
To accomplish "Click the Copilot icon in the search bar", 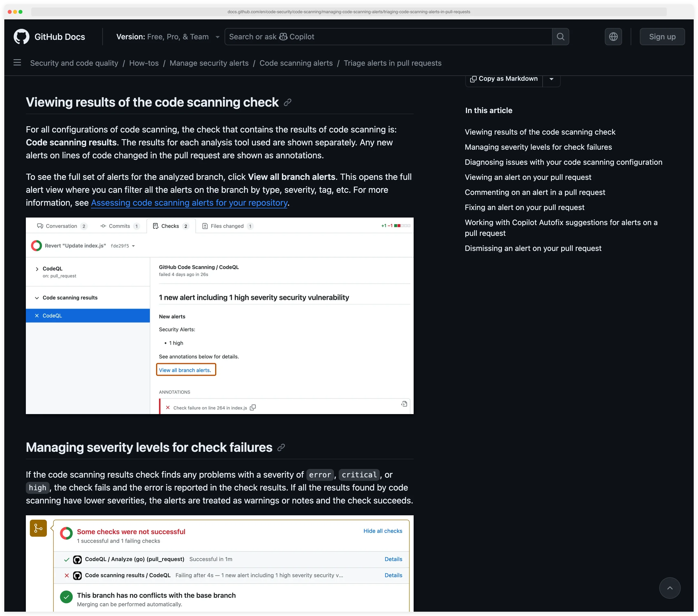I will pos(283,37).
